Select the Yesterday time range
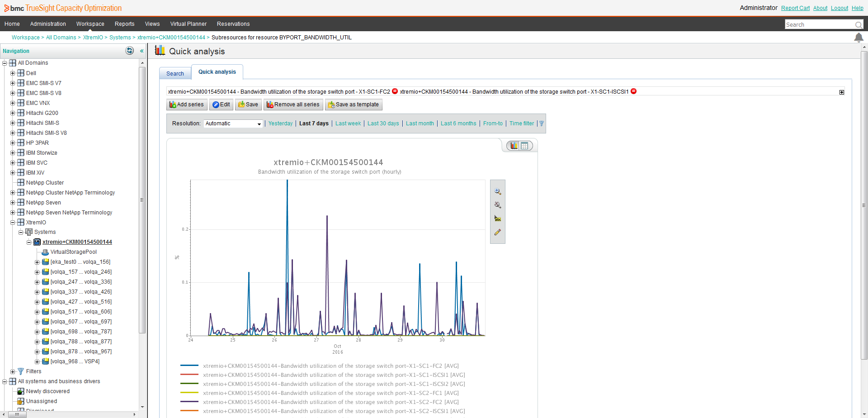Screen dimensions: 868x418 tap(280, 123)
